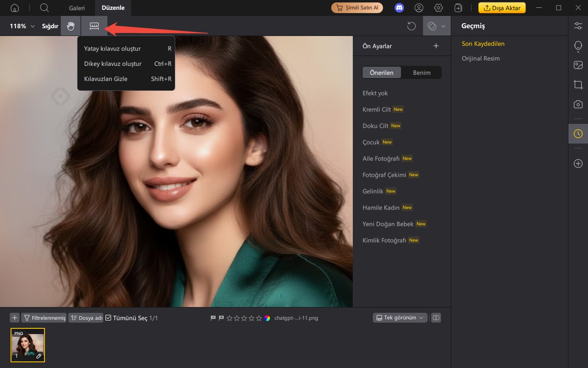This screenshot has height=368, width=588.
Task: Select the hand pan tool
Action: 71,26
